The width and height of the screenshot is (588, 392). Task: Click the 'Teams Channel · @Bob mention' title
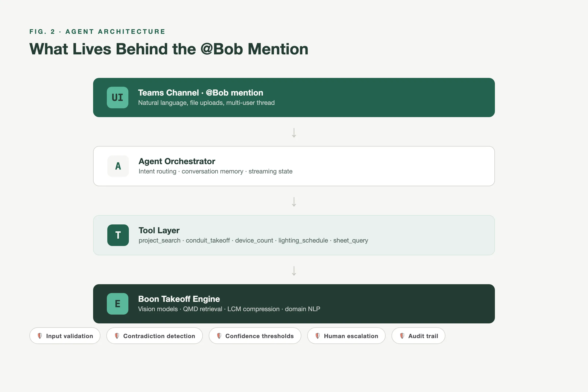tap(200, 93)
